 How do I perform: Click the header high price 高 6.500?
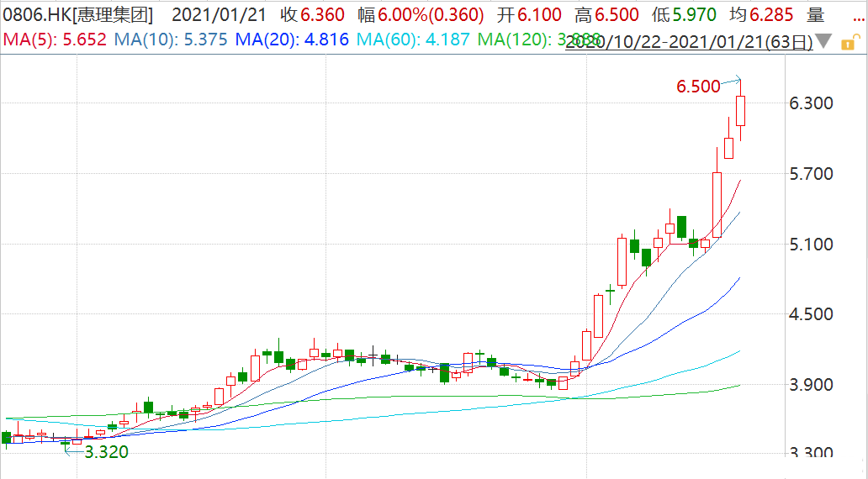pyautogui.click(x=606, y=15)
